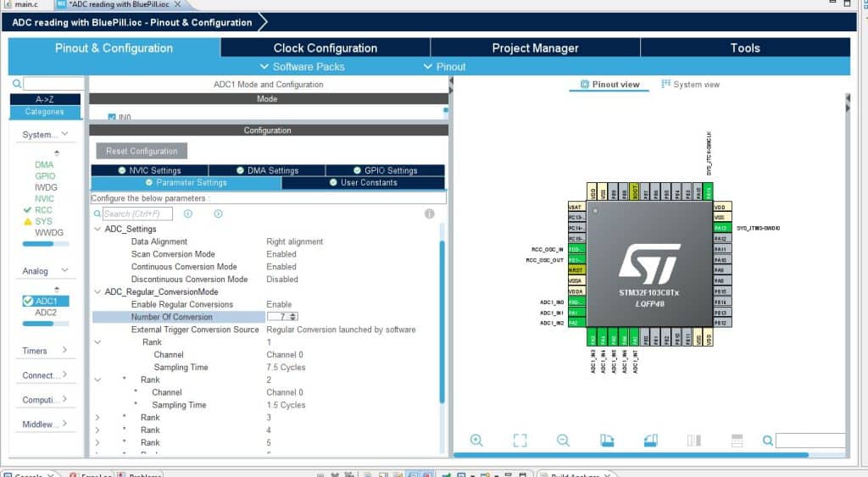Collapse the Rank 2 entry
Screen dimensions: 868x477
pos(98,380)
